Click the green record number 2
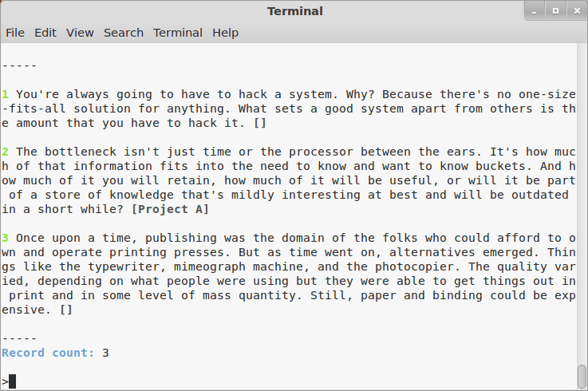This screenshot has height=391, width=588. tap(5, 152)
